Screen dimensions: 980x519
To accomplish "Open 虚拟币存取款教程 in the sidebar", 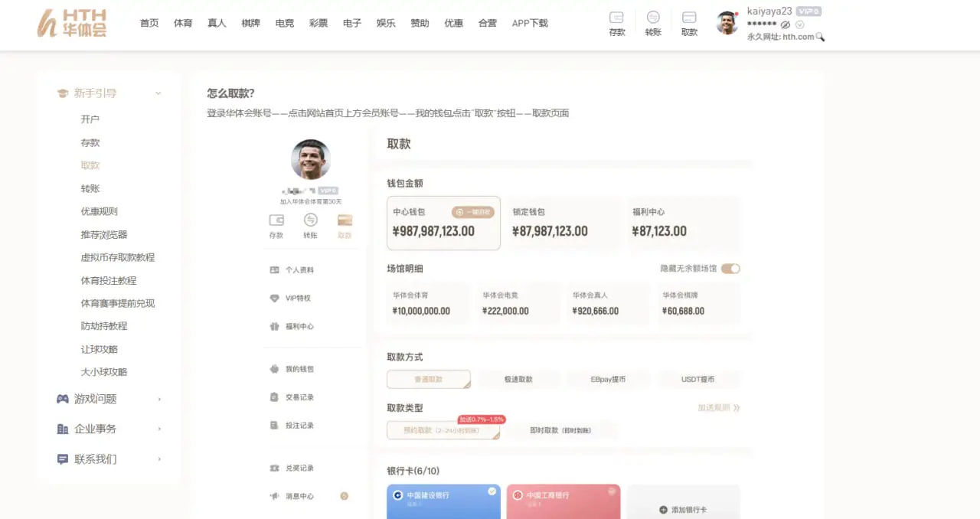I will click(118, 258).
